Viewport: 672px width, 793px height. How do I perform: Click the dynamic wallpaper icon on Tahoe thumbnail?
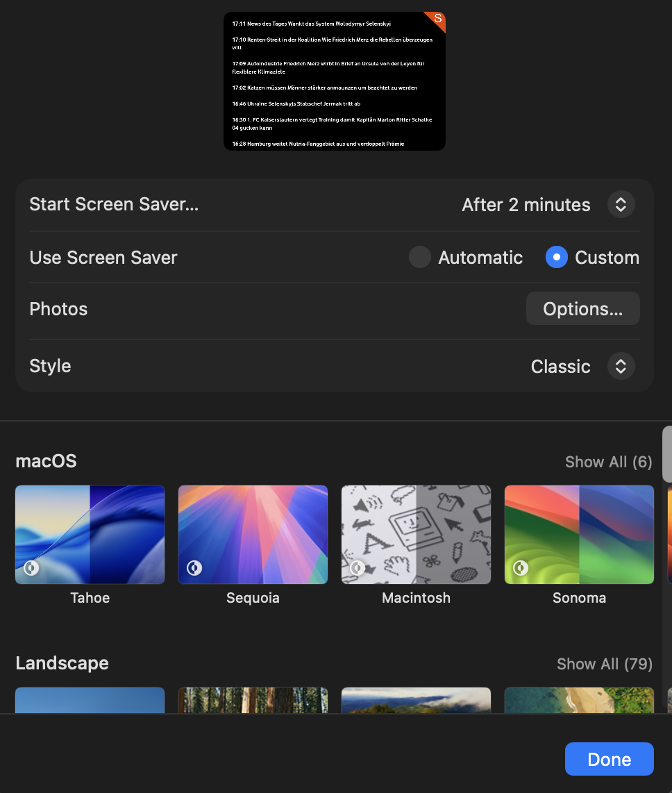coord(31,568)
